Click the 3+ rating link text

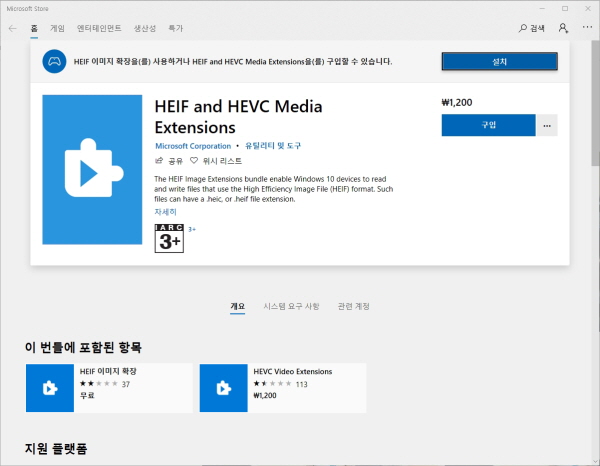click(x=192, y=229)
